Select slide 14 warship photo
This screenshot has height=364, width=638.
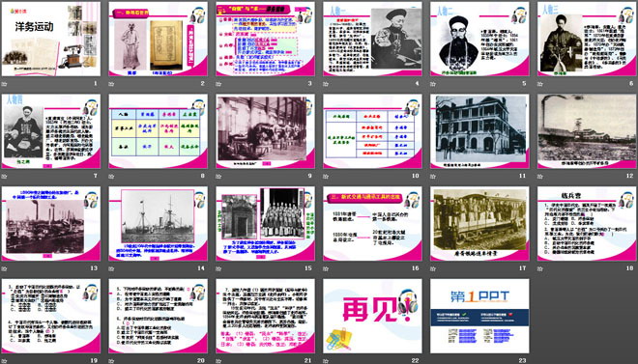158,223
